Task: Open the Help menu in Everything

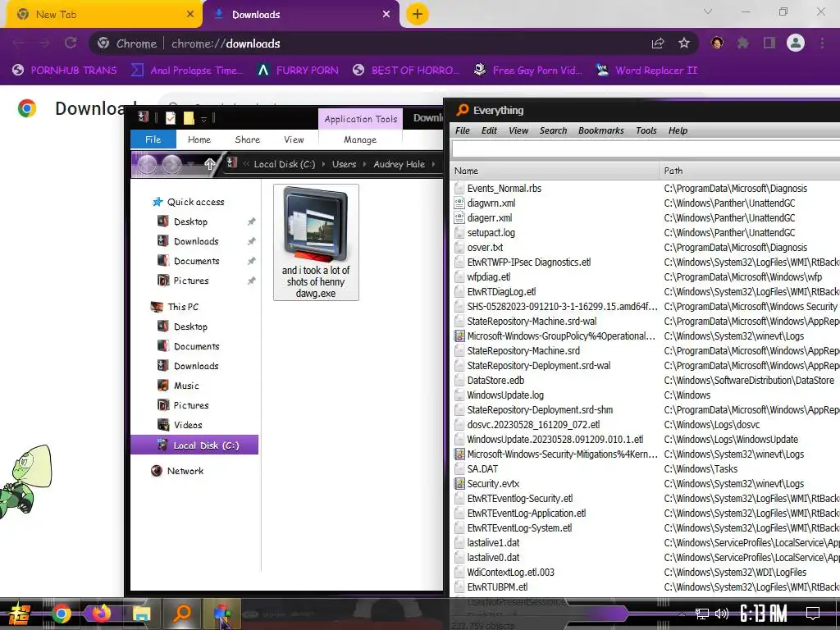Action: coord(678,130)
